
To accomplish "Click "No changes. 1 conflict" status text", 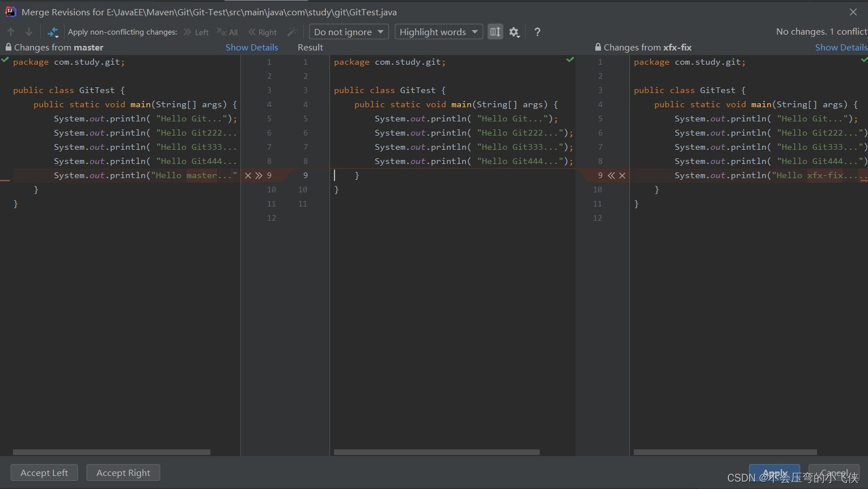I will pos(821,32).
